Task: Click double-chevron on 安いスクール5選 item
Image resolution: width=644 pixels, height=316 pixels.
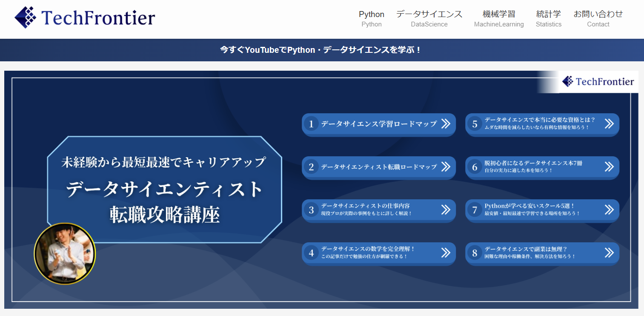Action: pyautogui.click(x=609, y=210)
